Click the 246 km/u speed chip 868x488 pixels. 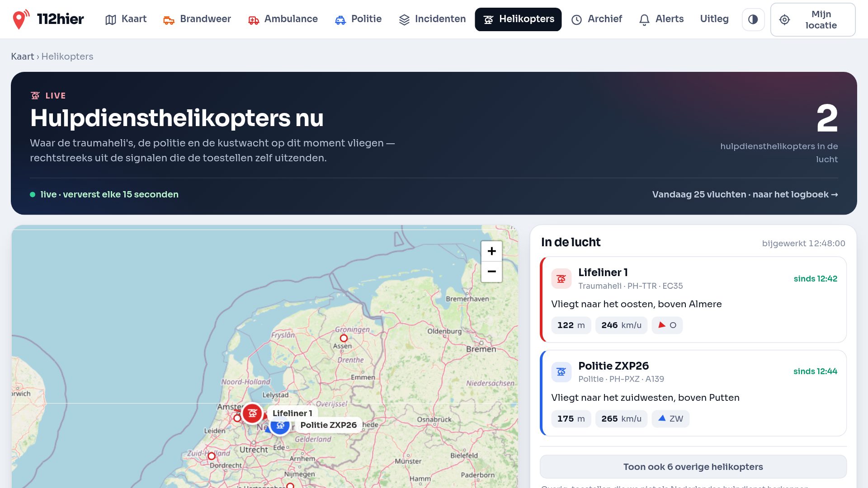coord(621,325)
